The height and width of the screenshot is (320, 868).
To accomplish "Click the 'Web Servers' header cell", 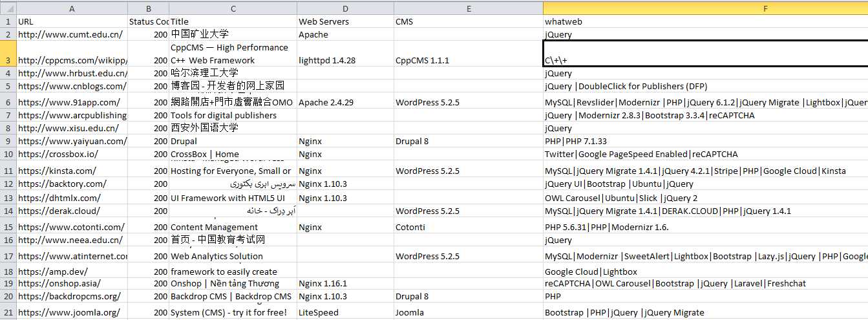I will click(x=345, y=21).
